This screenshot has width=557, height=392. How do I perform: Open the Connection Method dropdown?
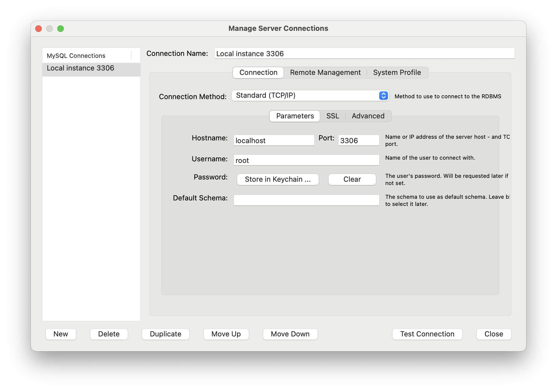coord(310,96)
